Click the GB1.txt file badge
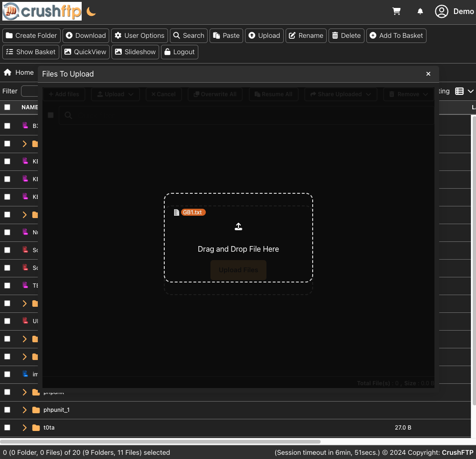The height and width of the screenshot is (459, 476). click(x=193, y=212)
